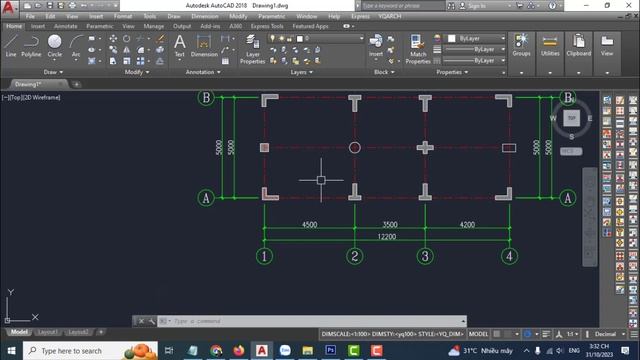Click the Help question mark icon
The width and height of the screenshot is (640, 360).
click(x=552, y=6)
